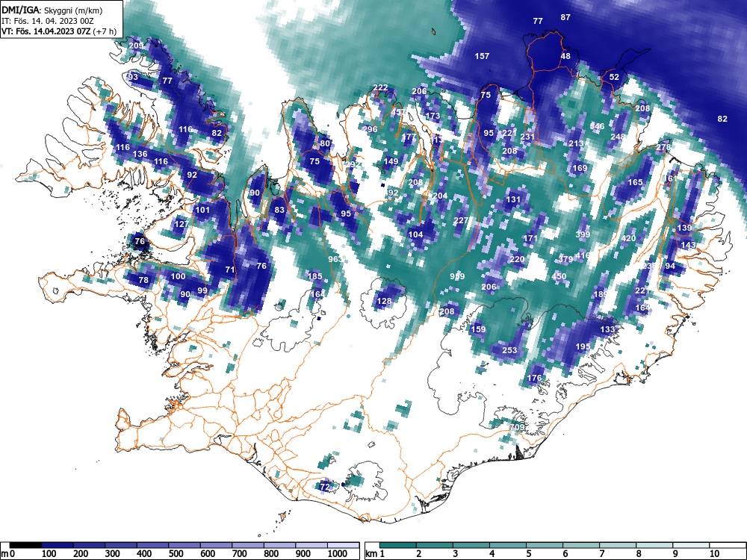
Task: Click the 'VT: Fös. 14.04.2023 07Z (+7 h)' line
Action: [58, 32]
